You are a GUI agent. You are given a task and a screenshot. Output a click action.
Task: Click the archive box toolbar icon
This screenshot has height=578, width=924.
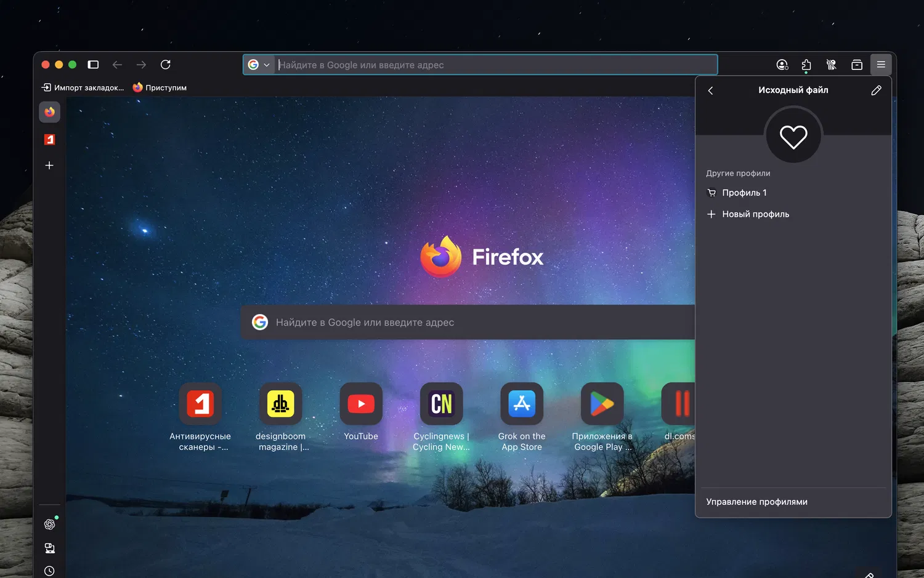click(x=856, y=65)
